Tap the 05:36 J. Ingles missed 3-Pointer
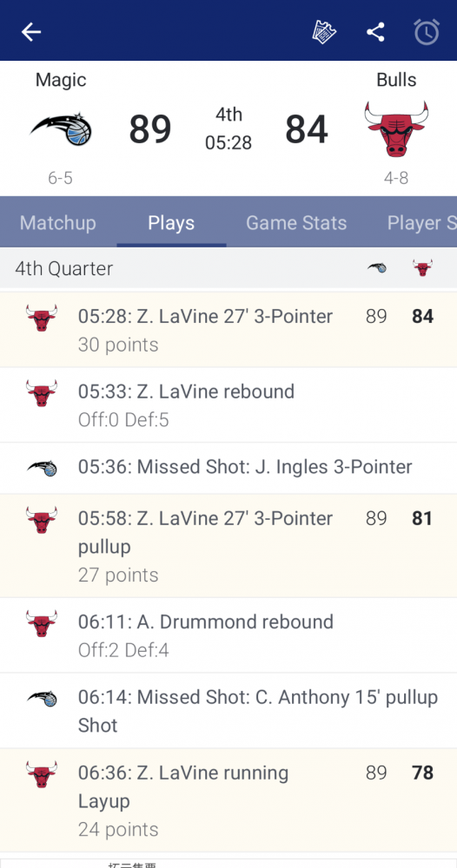The width and height of the screenshot is (457, 868). click(228, 468)
